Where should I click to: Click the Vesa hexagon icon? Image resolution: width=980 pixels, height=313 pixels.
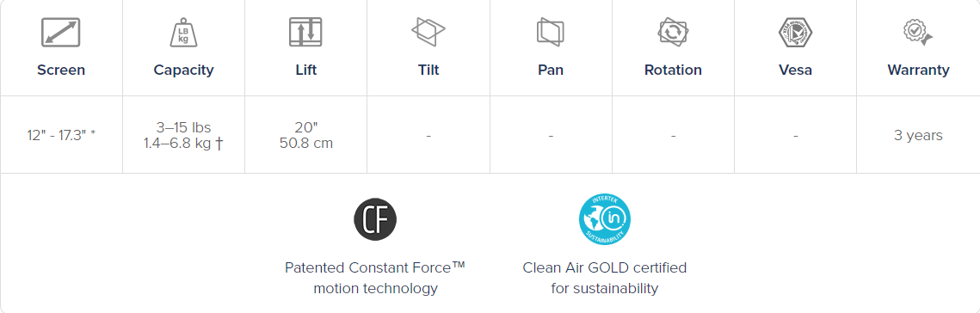pyautogui.click(x=795, y=32)
